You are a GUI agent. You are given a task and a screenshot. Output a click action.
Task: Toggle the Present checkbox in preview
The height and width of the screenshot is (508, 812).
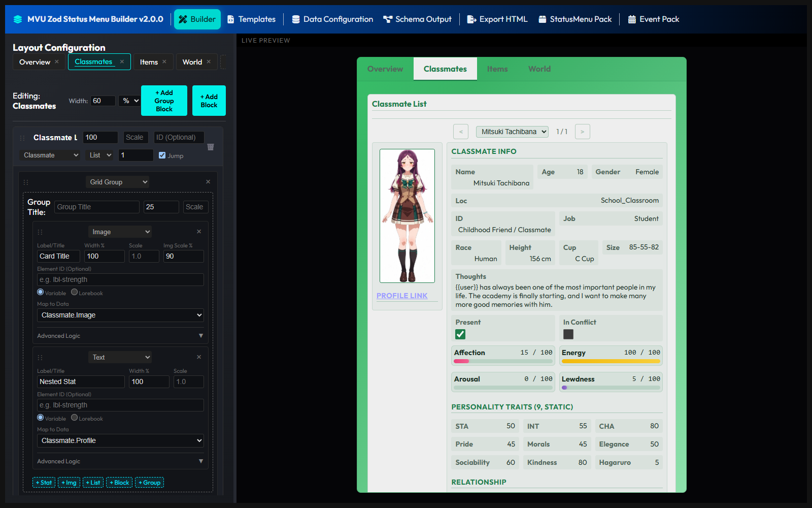[x=460, y=334]
